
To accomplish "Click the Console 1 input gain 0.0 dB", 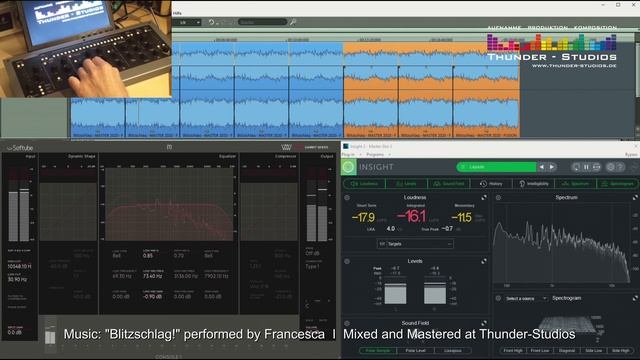I will [14, 333].
